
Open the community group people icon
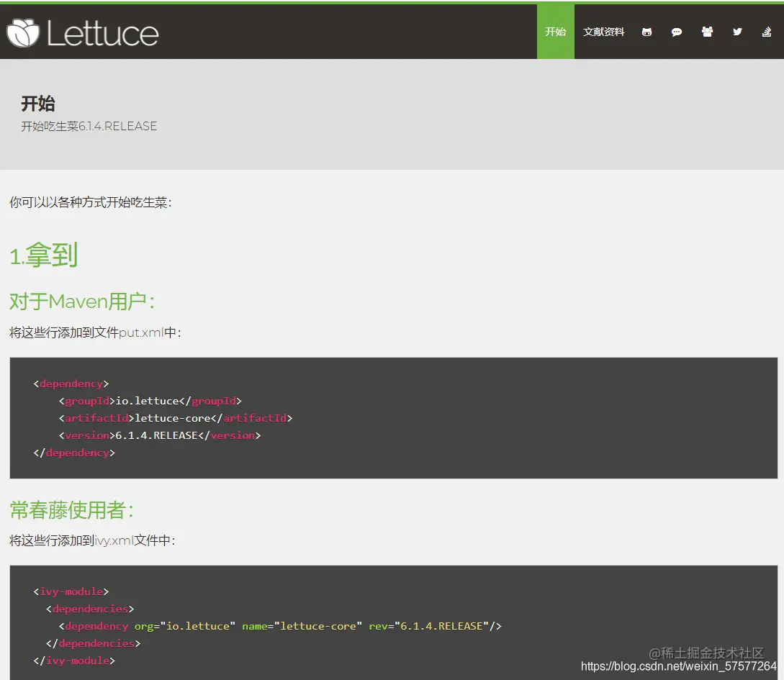(x=707, y=32)
